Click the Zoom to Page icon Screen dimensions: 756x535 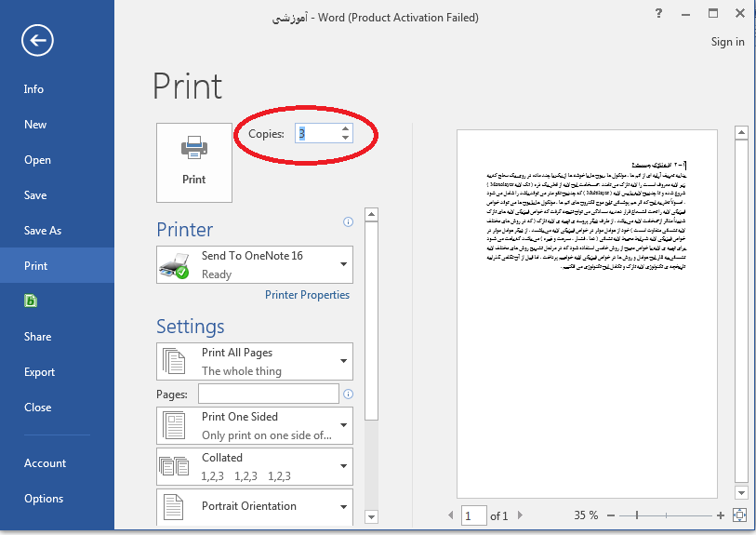[x=739, y=515]
